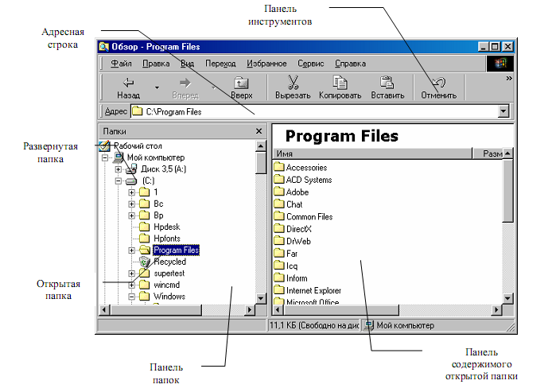This screenshot has height=392, width=552.
Task: Expand the Диск 3,5 (A:) node
Action: point(119,169)
